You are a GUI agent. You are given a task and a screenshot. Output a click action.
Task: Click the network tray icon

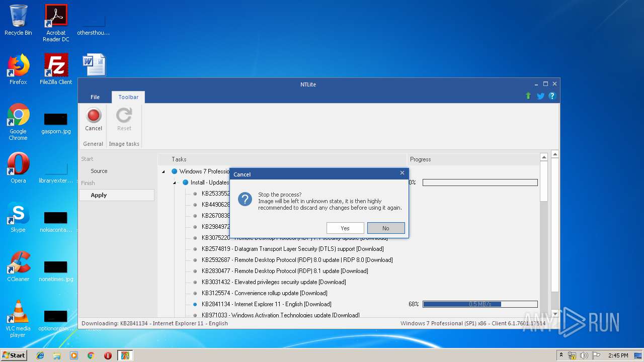572,355
